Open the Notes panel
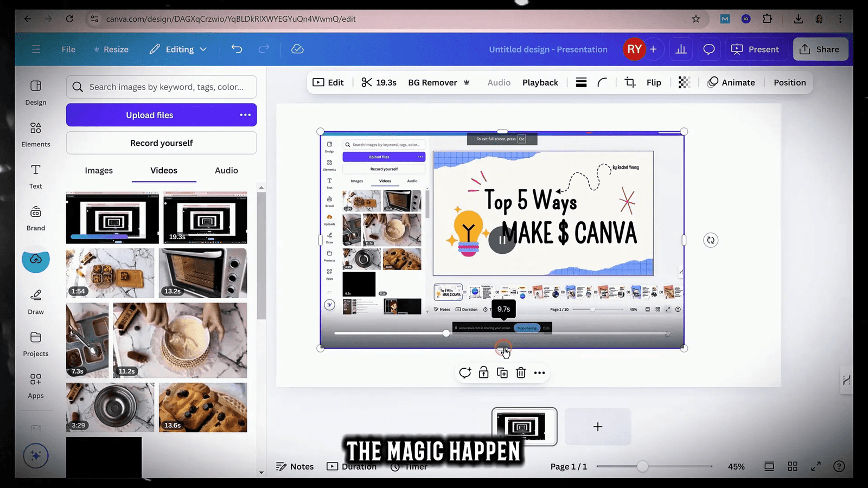 click(x=295, y=466)
